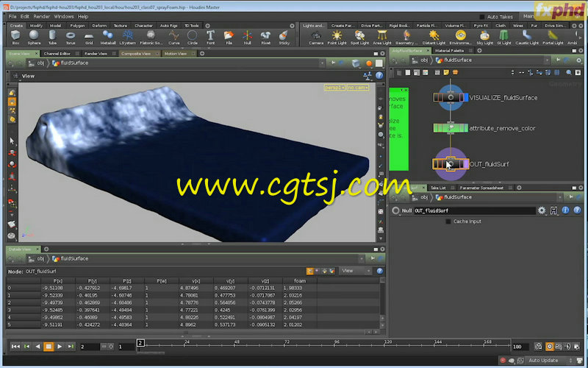Click the network editor search magnifier icon
588x368 pixels.
pos(569,72)
